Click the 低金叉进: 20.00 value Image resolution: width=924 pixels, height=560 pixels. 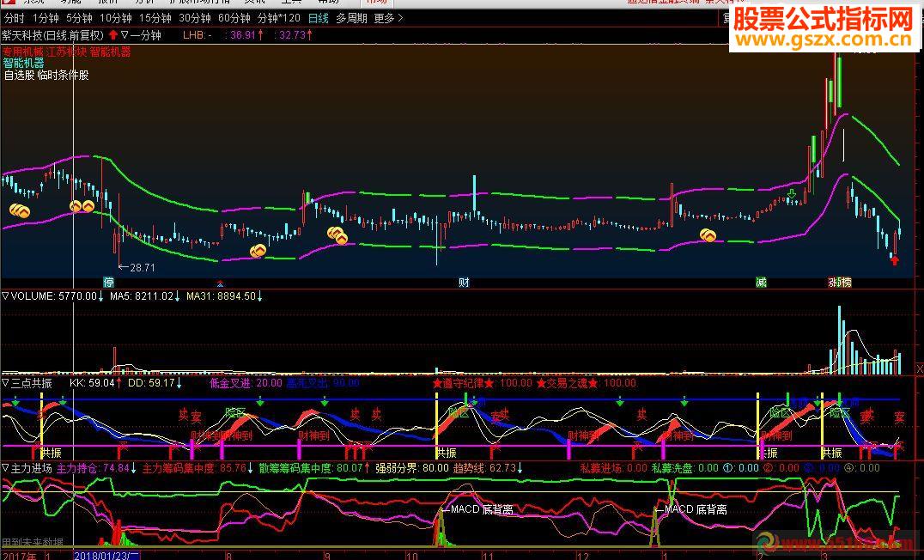[x=246, y=383]
